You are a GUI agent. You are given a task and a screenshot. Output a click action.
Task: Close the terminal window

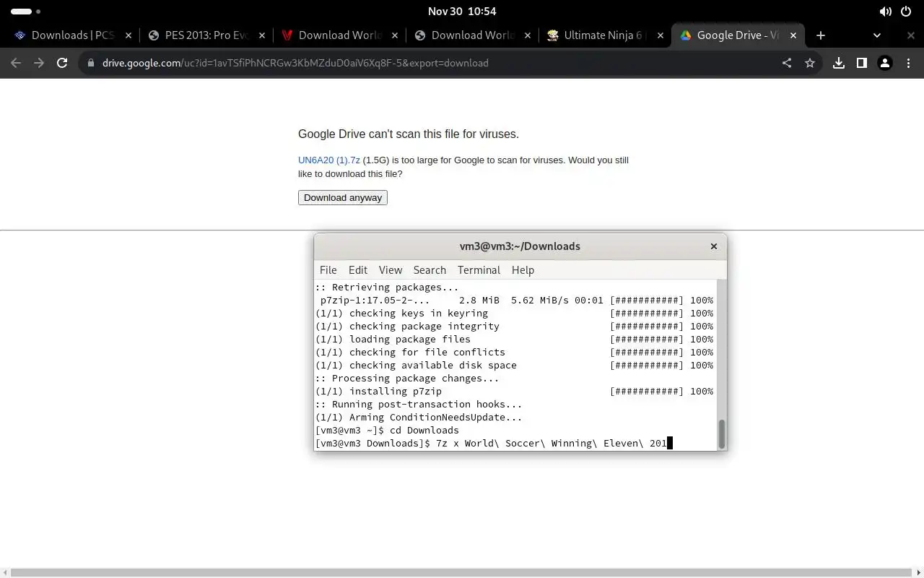tap(714, 246)
